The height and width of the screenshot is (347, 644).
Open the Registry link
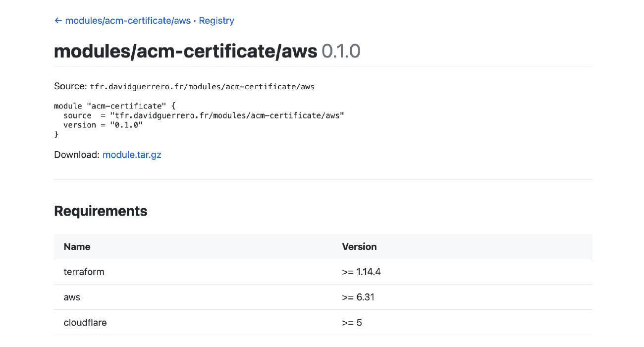(216, 20)
